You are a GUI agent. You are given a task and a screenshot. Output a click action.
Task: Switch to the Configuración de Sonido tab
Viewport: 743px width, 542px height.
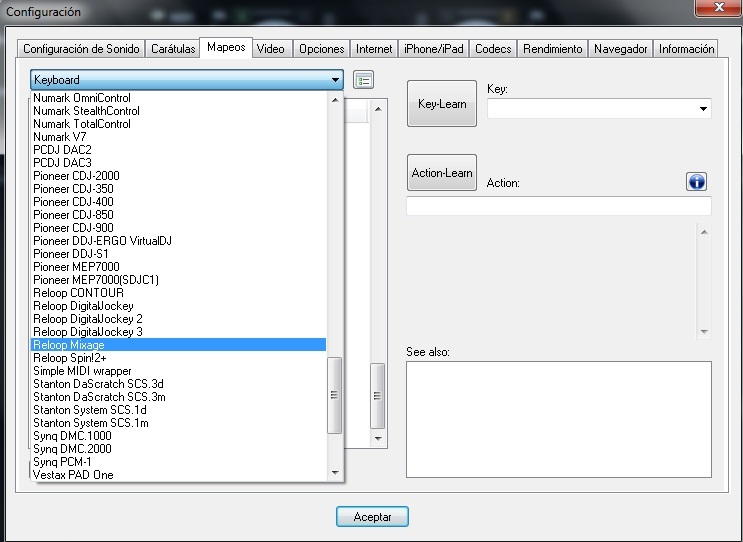coord(83,49)
